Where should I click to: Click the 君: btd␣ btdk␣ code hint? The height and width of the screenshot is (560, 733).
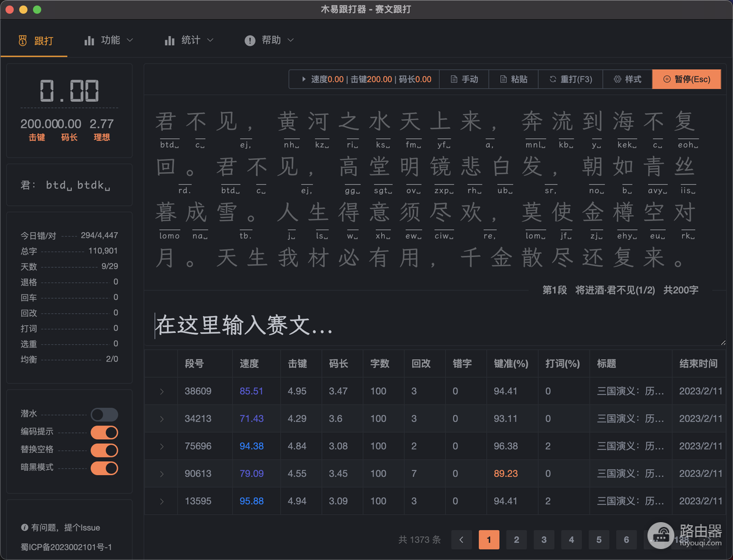click(65, 185)
